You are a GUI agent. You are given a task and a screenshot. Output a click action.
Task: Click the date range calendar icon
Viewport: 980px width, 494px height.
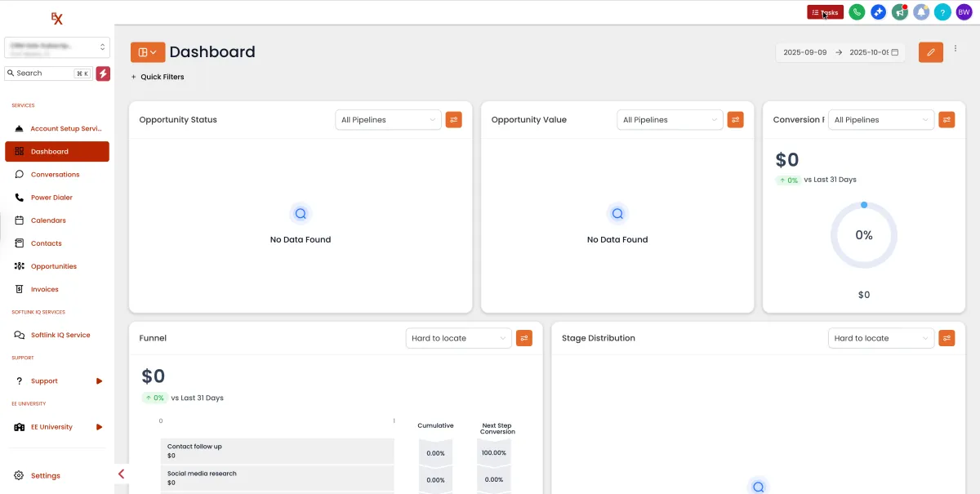895,52
